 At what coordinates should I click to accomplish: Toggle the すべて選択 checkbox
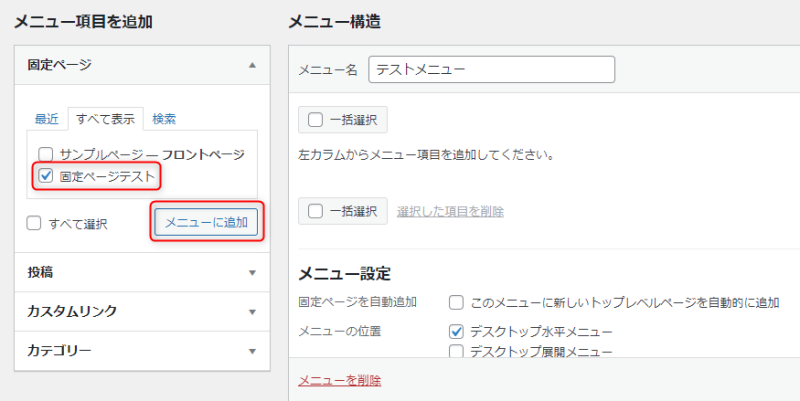click(34, 224)
